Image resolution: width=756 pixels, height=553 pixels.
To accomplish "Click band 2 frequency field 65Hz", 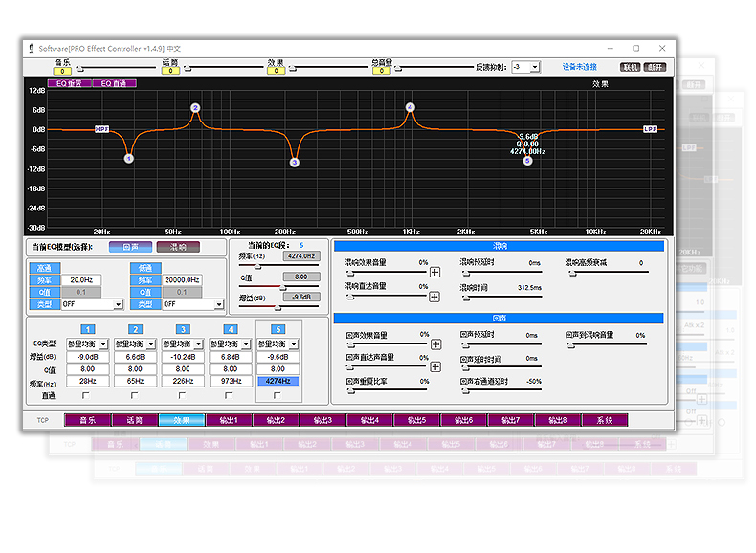I will 136,381.
